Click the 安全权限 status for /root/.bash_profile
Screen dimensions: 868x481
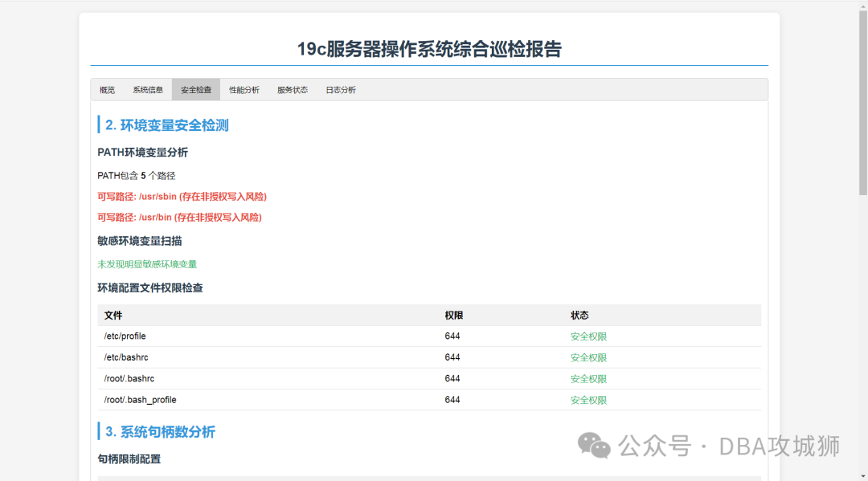click(x=588, y=400)
